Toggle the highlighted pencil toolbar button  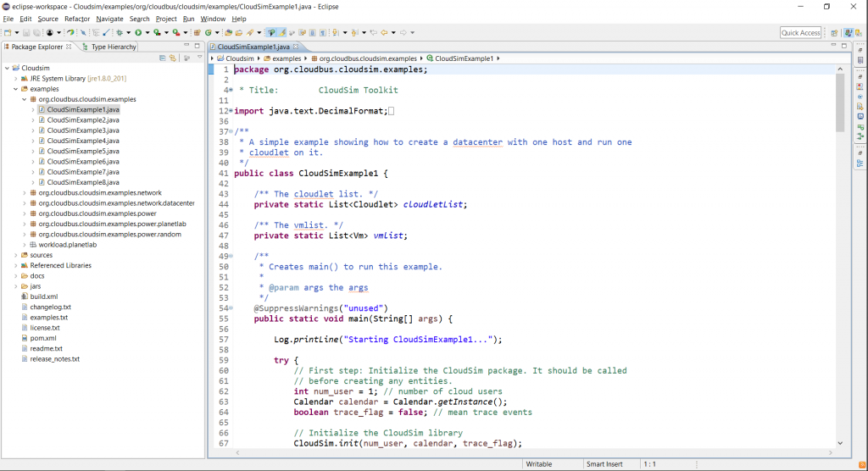tap(281, 33)
